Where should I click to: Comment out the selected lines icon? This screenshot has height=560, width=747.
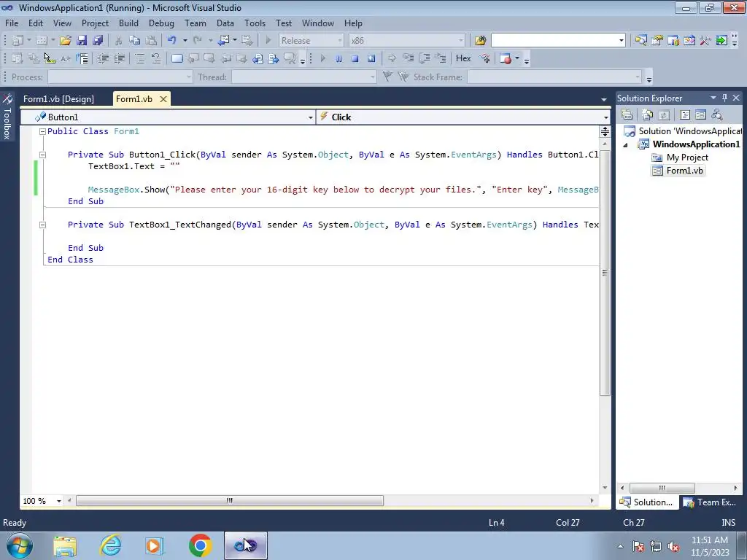[139, 58]
